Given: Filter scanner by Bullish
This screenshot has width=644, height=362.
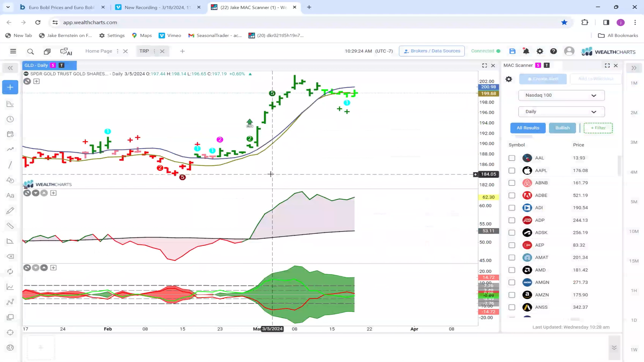Looking at the screenshot, I should pos(562,128).
